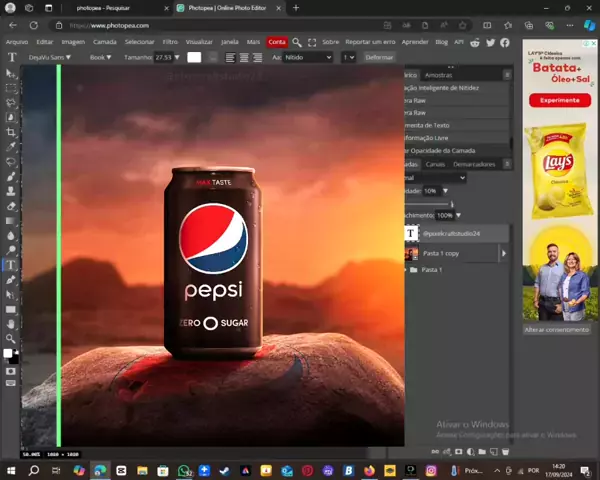Image resolution: width=600 pixels, height=480 pixels.
Task: Select the Eraser tool
Action: coord(11,206)
